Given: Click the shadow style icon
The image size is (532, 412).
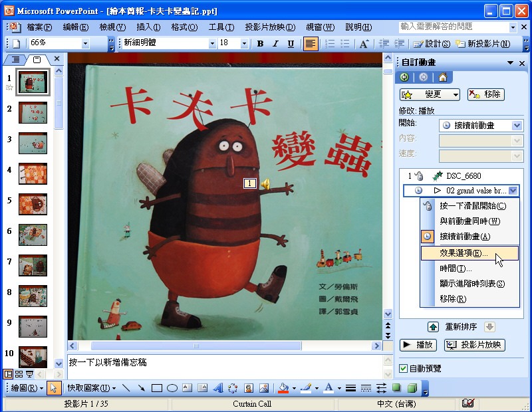Looking at the screenshot, I should click(x=396, y=388).
